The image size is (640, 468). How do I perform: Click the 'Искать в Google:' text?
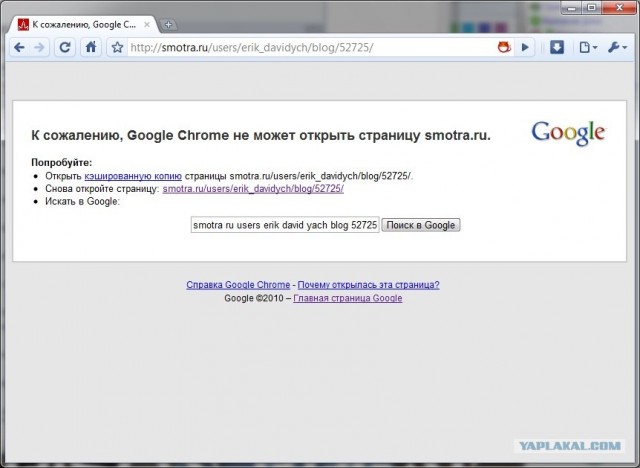pyautogui.click(x=82, y=202)
